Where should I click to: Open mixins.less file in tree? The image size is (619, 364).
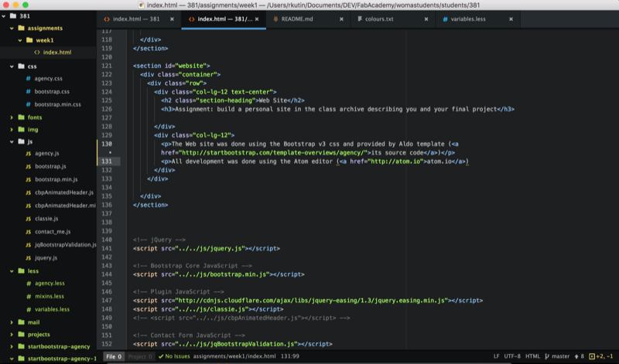(50, 297)
